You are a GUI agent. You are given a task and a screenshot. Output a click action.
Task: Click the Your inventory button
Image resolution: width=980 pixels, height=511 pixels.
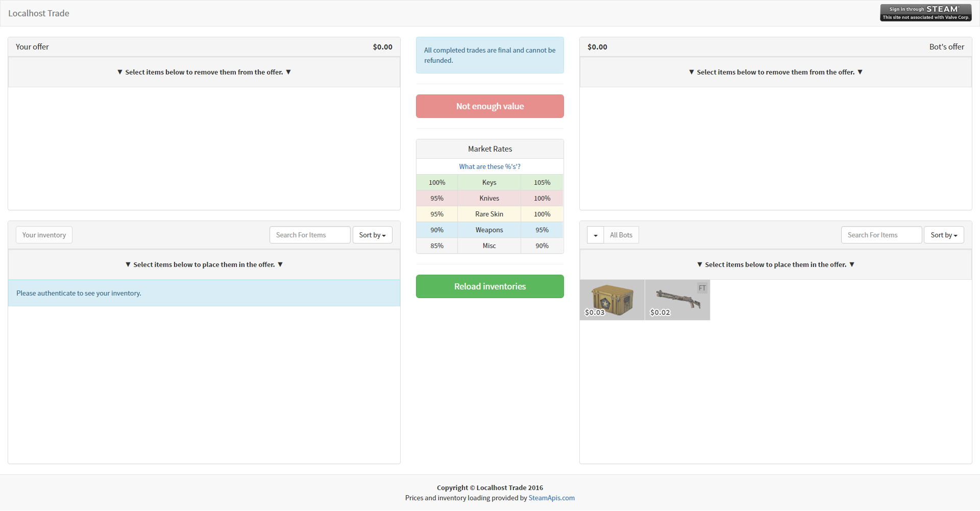click(44, 235)
